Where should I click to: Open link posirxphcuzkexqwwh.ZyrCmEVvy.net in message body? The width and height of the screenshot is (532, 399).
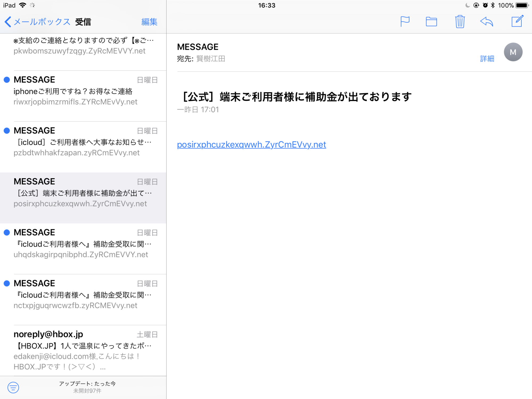coord(251,144)
